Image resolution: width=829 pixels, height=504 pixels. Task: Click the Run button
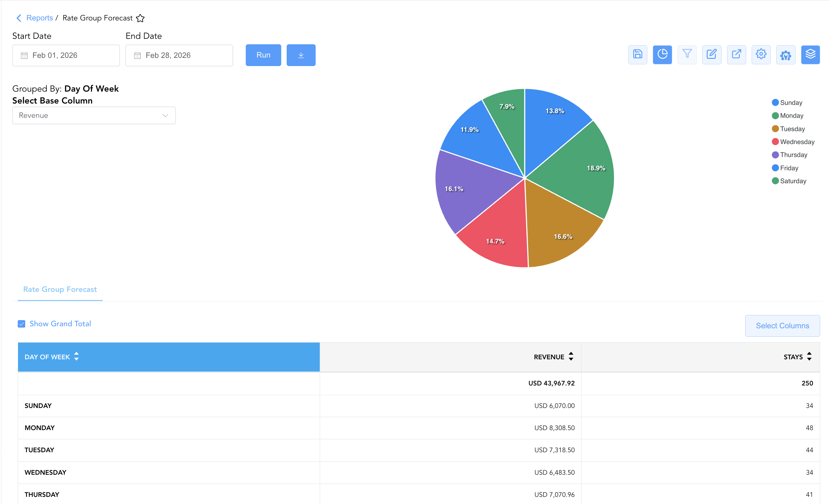[263, 55]
